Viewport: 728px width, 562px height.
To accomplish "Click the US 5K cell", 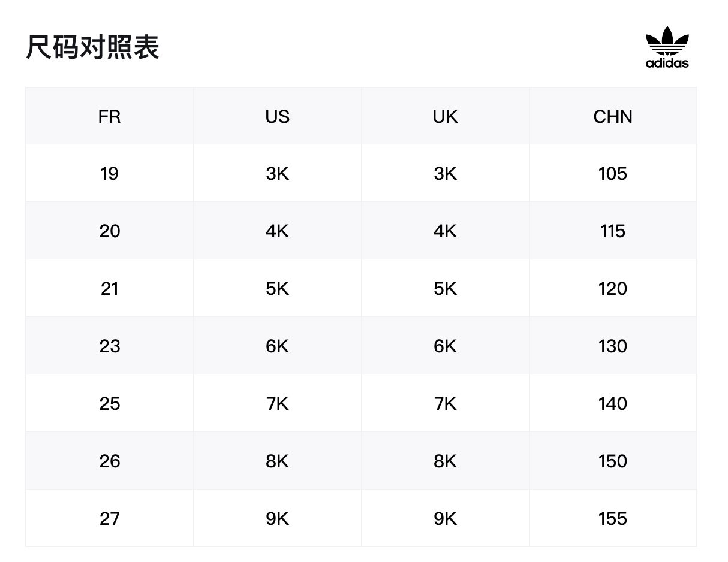I will pos(278,288).
